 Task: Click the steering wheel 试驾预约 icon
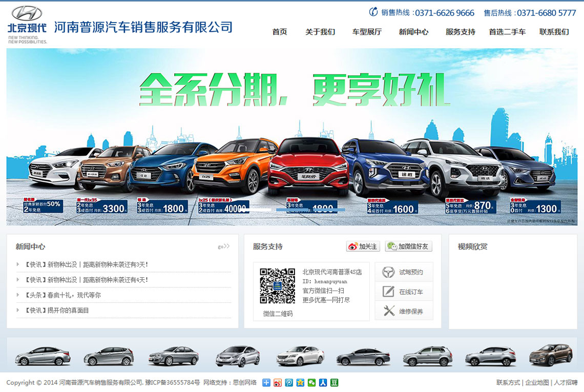(x=388, y=272)
